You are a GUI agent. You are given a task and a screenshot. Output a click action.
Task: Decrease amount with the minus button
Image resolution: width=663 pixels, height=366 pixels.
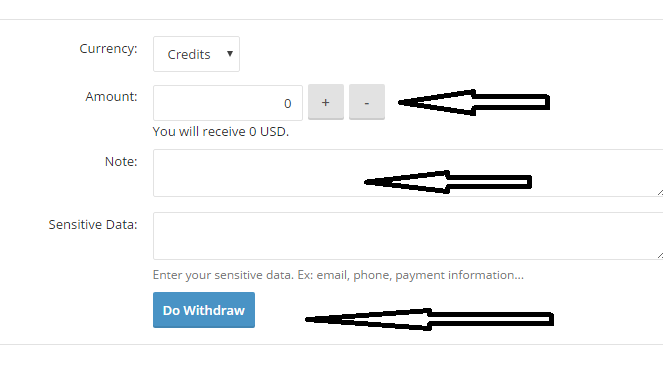(367, 102)
